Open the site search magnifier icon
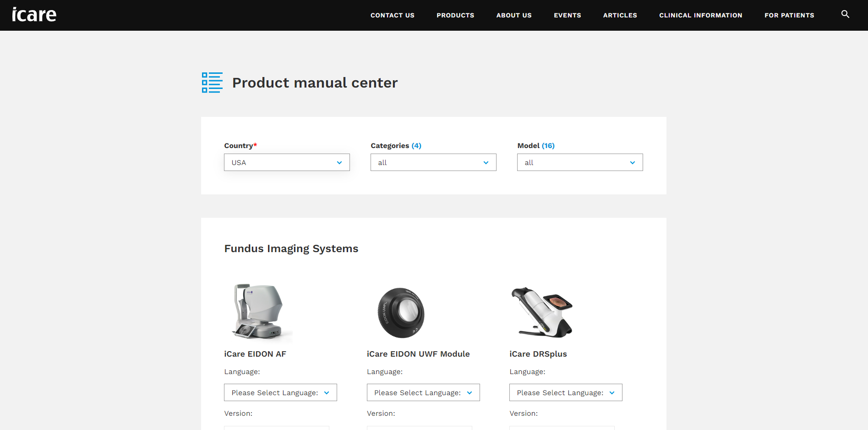Image resolution: width=868 pixels, height=430 pixels. [x=845, y=14]
